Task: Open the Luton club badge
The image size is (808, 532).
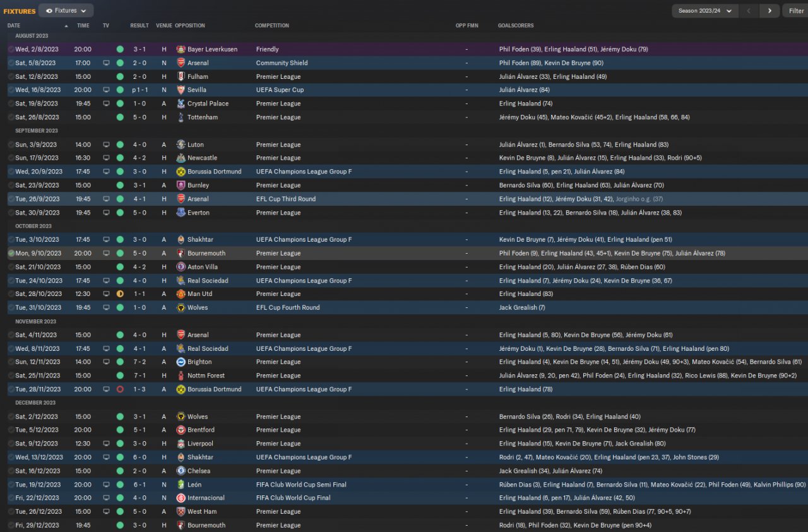Action: pyautogui.click(x=181, y=145)
